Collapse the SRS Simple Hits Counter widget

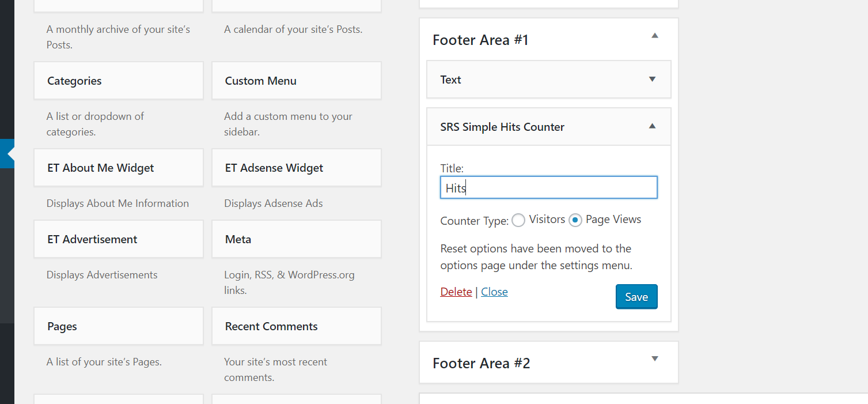(652, 126)
